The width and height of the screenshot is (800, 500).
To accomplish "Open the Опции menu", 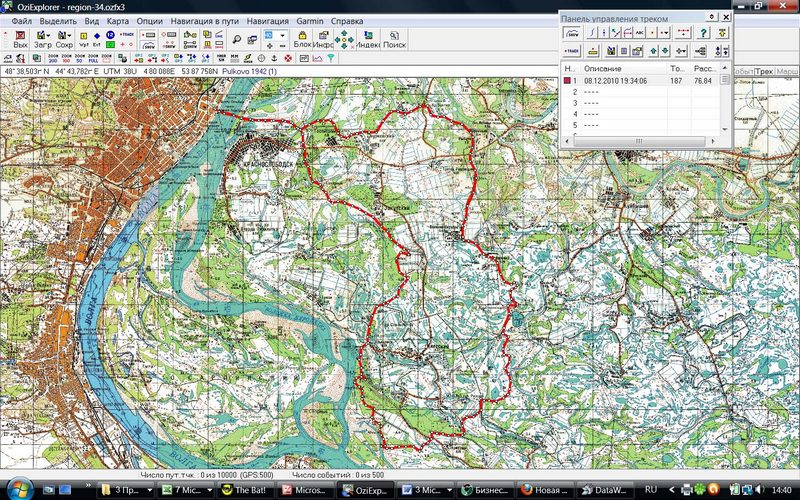I will click(x=149, y=21).
